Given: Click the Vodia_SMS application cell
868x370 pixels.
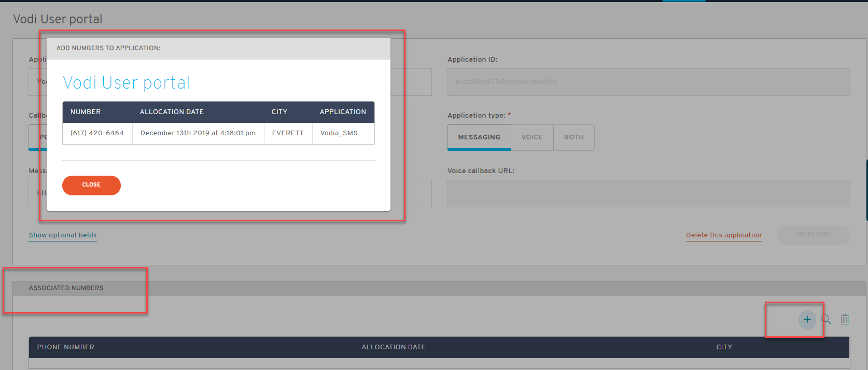Looking at the screenshot, I should (x=339, y=133).
